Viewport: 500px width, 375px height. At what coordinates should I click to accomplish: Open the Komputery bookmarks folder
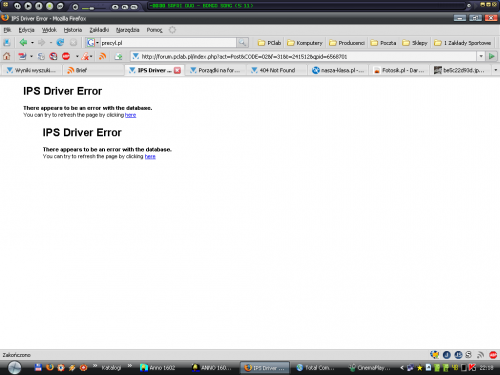coord(305,43)
